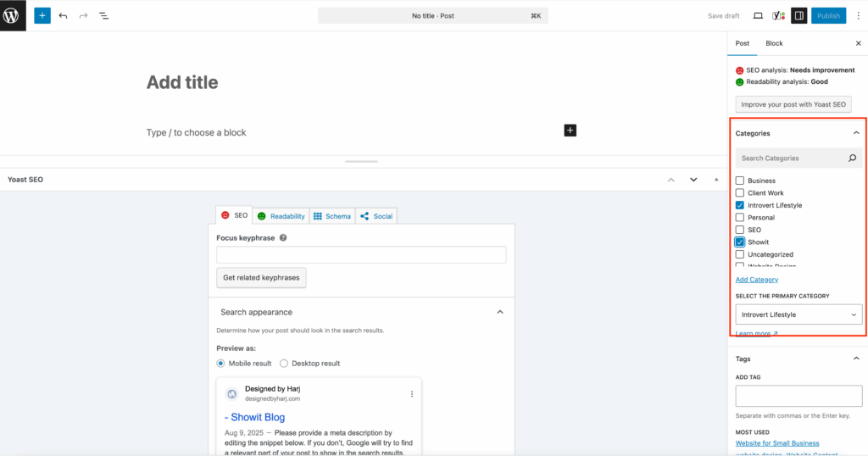Image resolution: width=868 pixels, height=456 pixels.
Task: Open the snippet preview three-dot menu
Action: [412, 394]
